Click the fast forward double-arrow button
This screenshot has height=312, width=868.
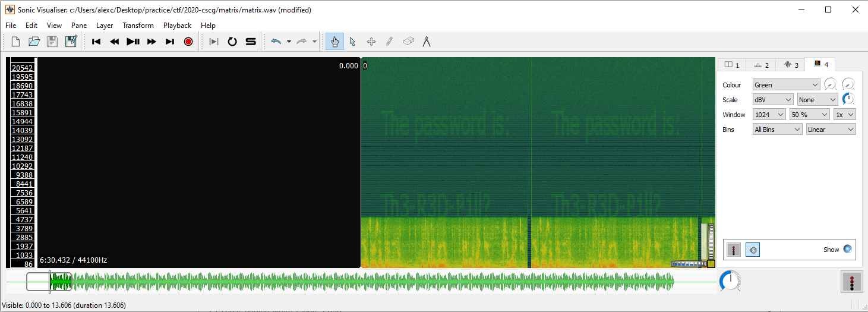coord(151,42)
